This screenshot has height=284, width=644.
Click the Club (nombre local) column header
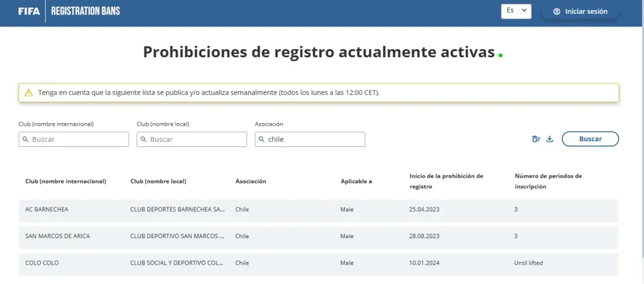click(x=158, y=182)
